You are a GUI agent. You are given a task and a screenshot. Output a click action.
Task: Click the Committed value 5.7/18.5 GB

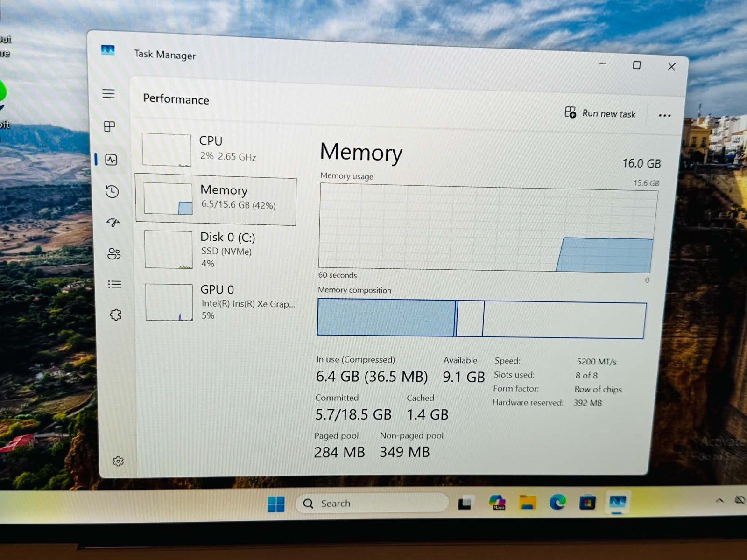[353, 414]
